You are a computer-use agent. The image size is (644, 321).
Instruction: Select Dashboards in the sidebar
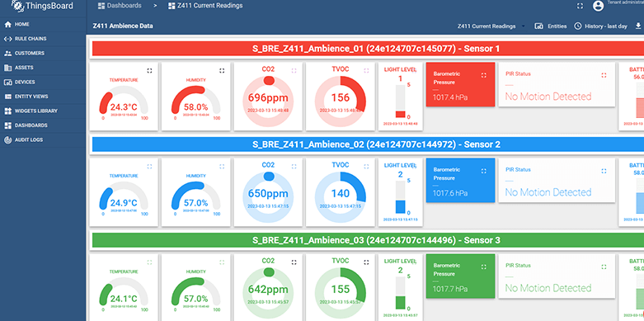[43, 125]
